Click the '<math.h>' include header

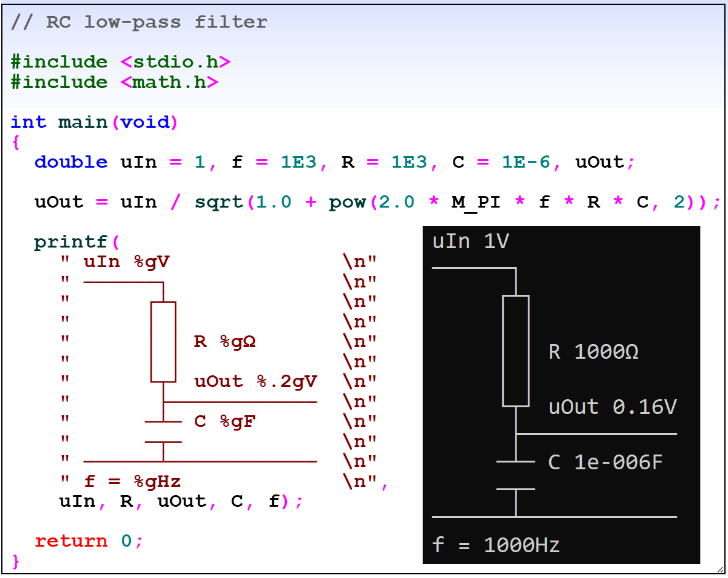(169, 82)
